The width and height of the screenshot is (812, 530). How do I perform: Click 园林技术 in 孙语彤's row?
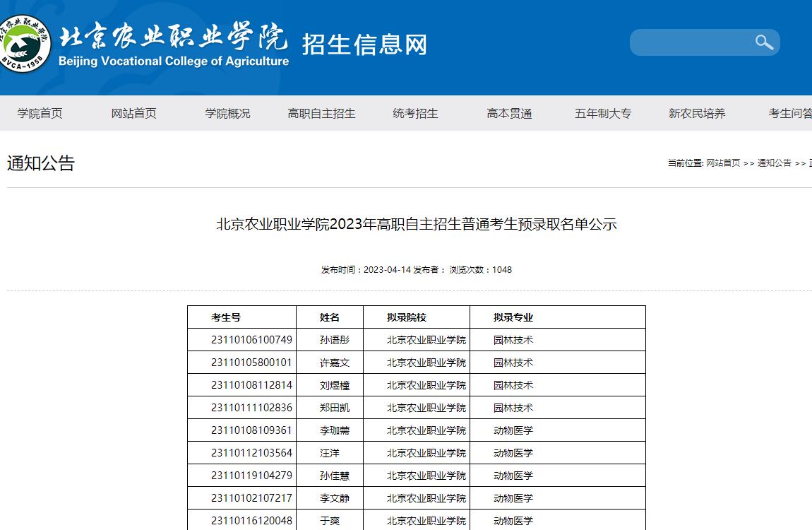click(513, 340)
